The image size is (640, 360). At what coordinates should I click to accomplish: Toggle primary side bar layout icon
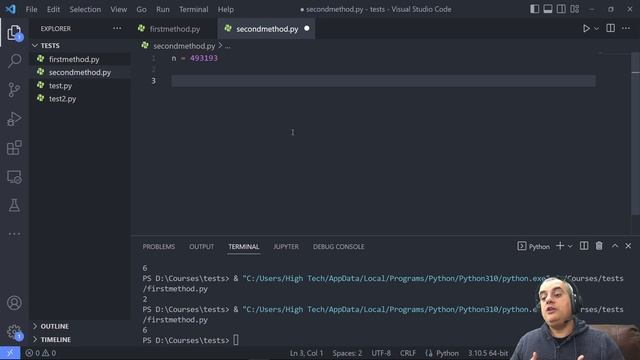(x=534, y=9)
